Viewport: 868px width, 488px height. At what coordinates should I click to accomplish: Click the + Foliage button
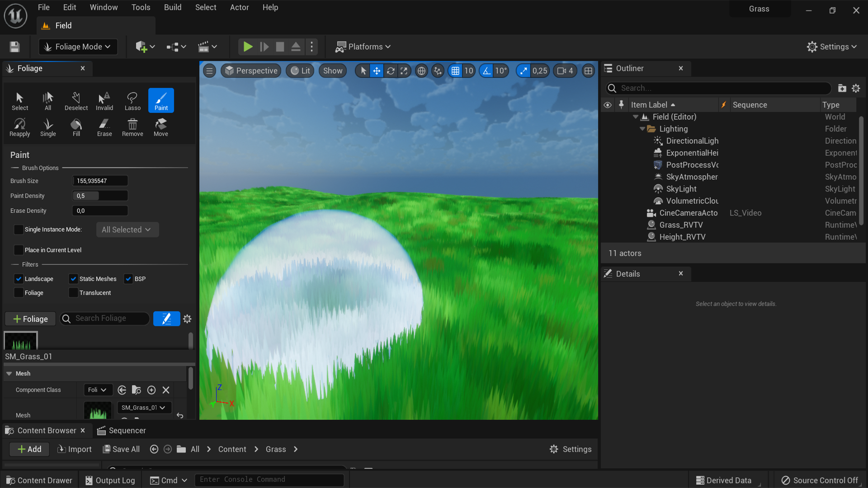click(x=30, y=319)
